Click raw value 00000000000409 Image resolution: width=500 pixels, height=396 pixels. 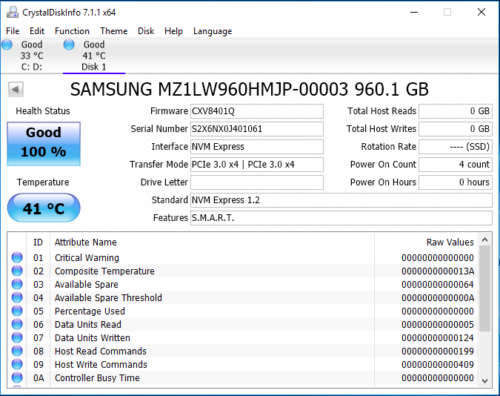click(x=438, y=364)
